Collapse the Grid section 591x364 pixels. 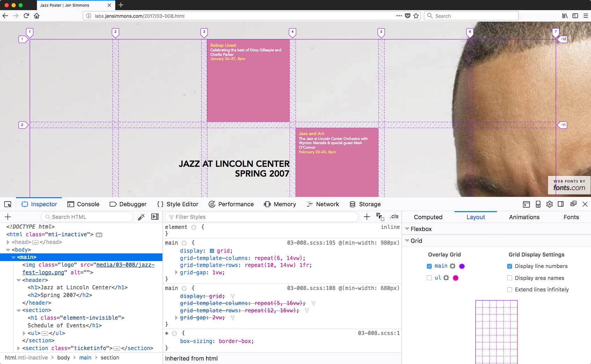(x=407, y=241)
